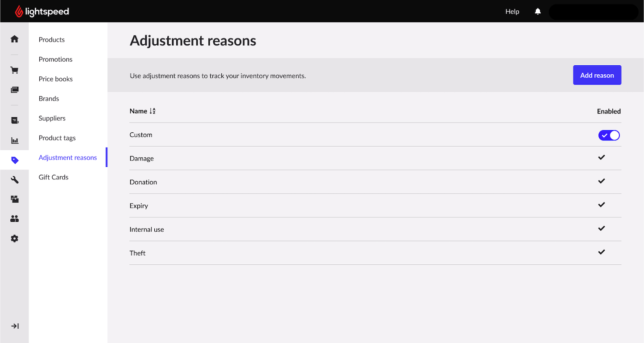Open Products in the catalog menu

click(x=51, y=40)
